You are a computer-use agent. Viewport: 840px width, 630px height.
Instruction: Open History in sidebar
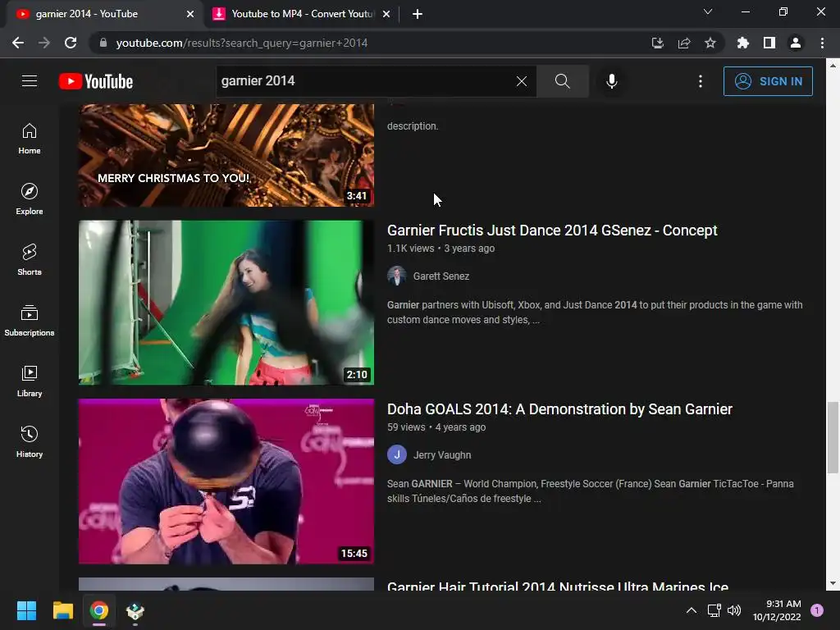point(30,441)
